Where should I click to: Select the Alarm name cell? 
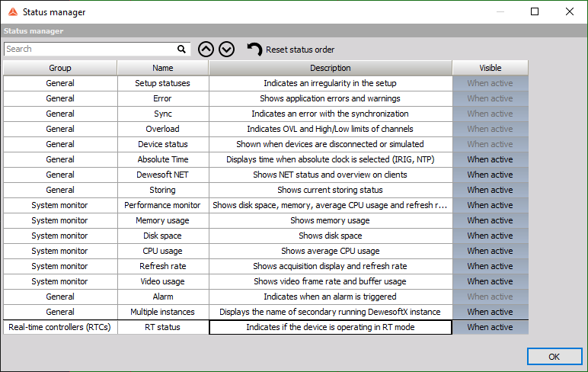163,297
